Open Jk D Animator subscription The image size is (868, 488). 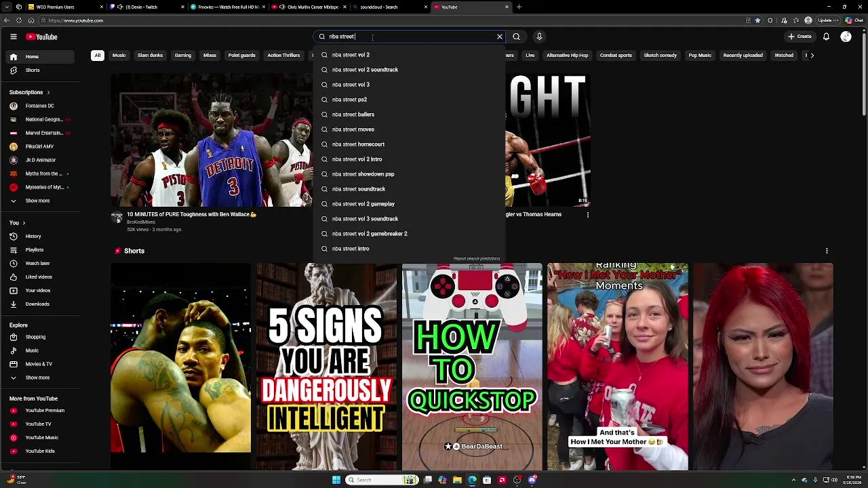coord(40,160)
